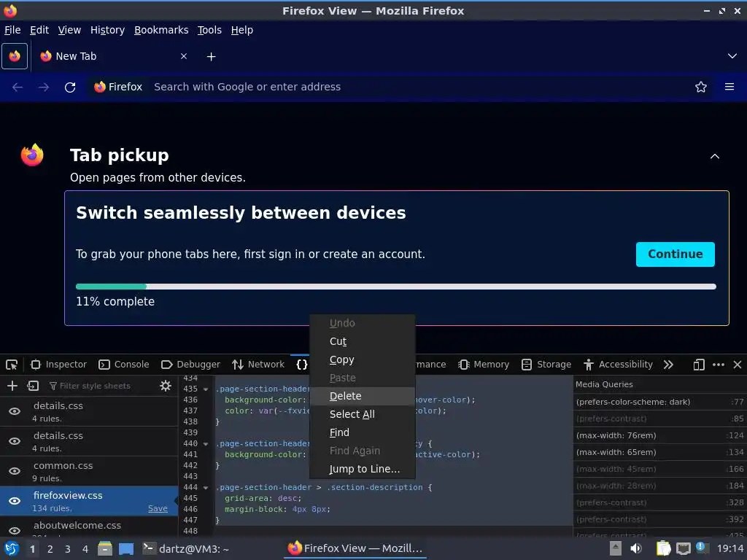
Task: Activate the element picker tool
Action: [12, 365]
